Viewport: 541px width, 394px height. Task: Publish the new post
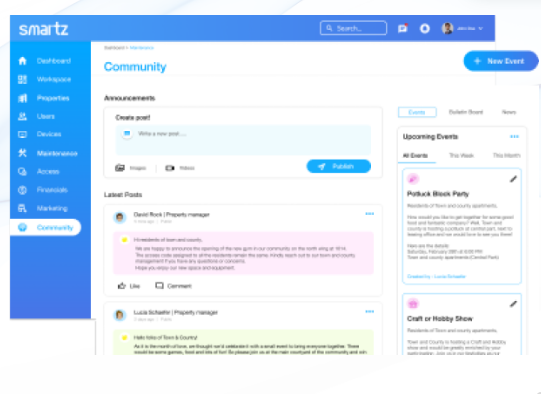(338, 166)
